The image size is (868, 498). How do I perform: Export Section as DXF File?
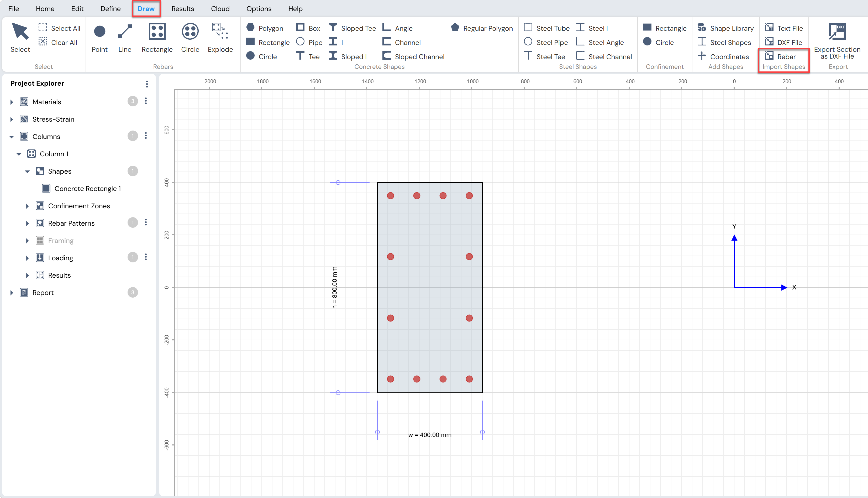click(x=837, y=41)
